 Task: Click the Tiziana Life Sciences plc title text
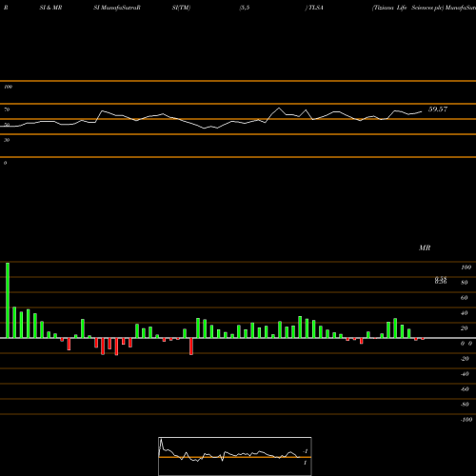408,8
